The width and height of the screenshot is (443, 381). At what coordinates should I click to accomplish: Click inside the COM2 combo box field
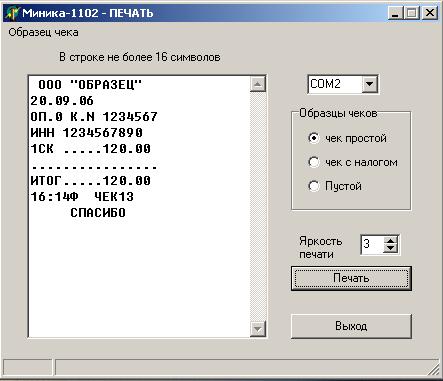coord(335,84)
